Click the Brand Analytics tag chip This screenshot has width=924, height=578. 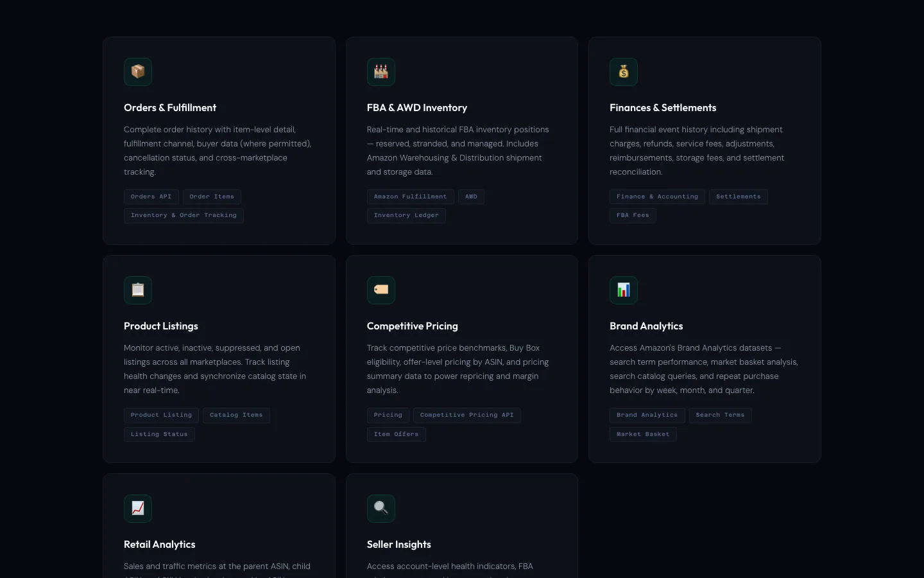(647, 415)
